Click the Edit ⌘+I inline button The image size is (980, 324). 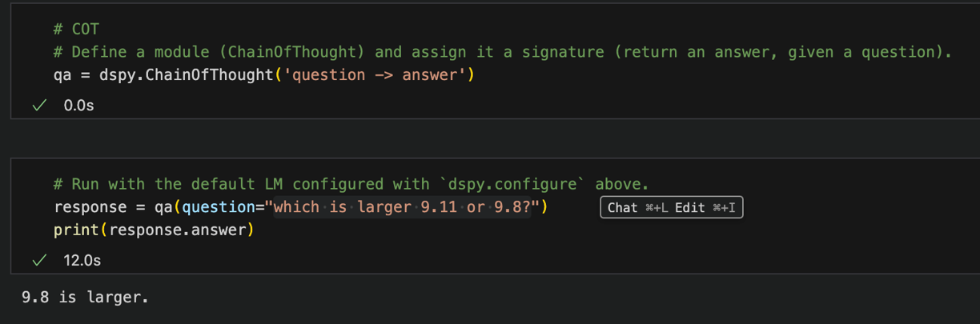point(706,208)
